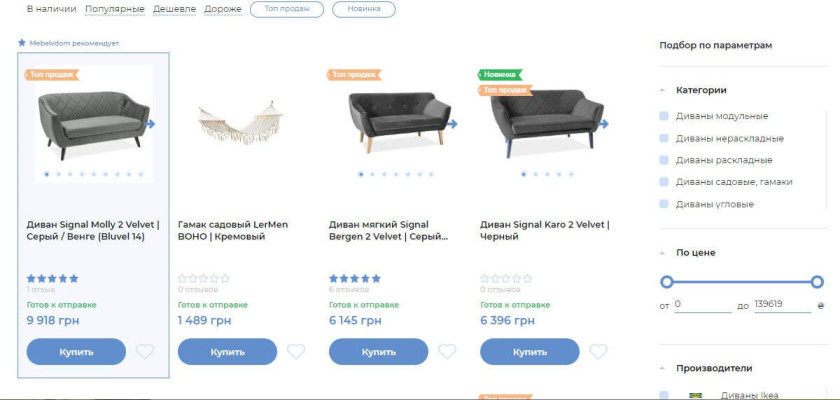This screenshot has width=840, height=400.
Task: Collapse the Категории filter section
Action: [664, 90]
